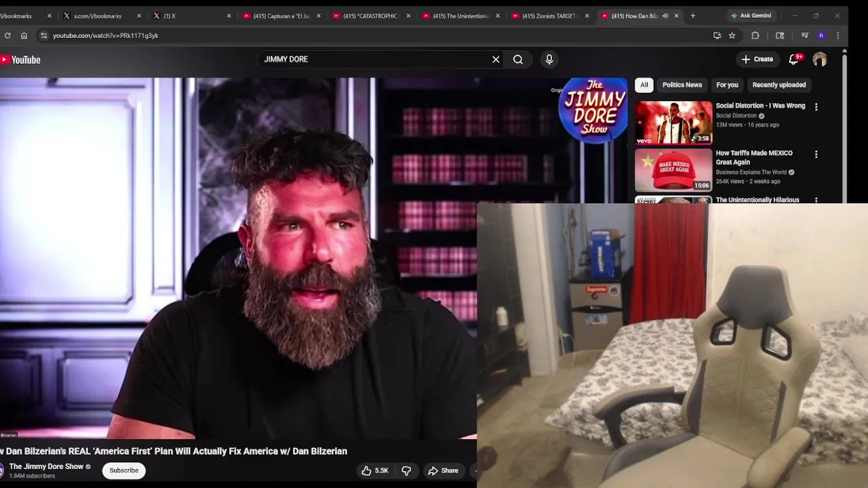The height and width of the screenshot is (488, 868).
Task: Dislike the video with thumbs down
Action: tap(406, 470)
